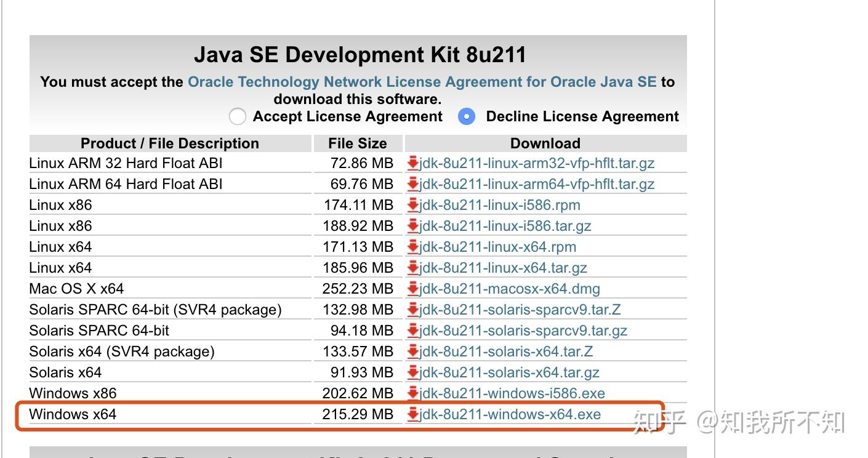Download jdk-8u211-macosx-x64.dmg
The image size is (868, 458).
click(510, 289)
